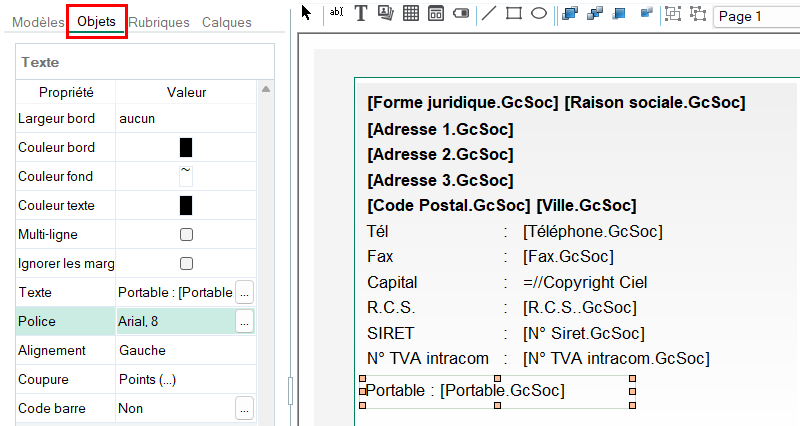Click the Code barre value Non
Screen dimensions: 800x426
pos(176,409)
